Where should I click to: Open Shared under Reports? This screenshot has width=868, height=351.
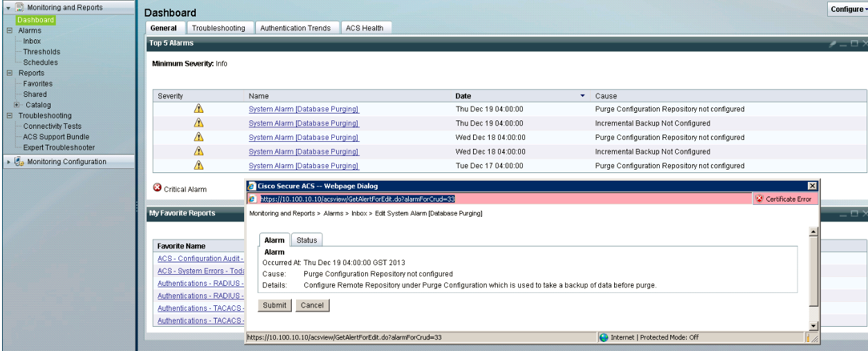tap(35, 94)
